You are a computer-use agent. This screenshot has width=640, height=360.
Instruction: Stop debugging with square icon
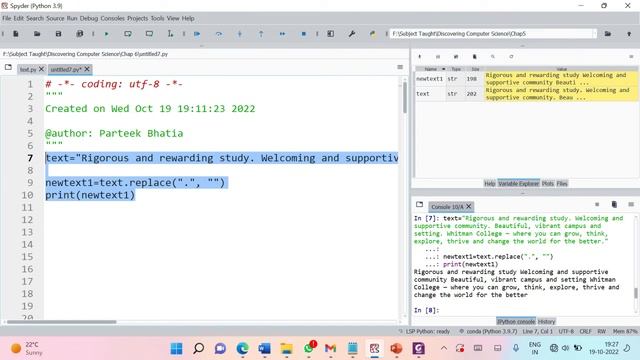[x=303, y=34]
